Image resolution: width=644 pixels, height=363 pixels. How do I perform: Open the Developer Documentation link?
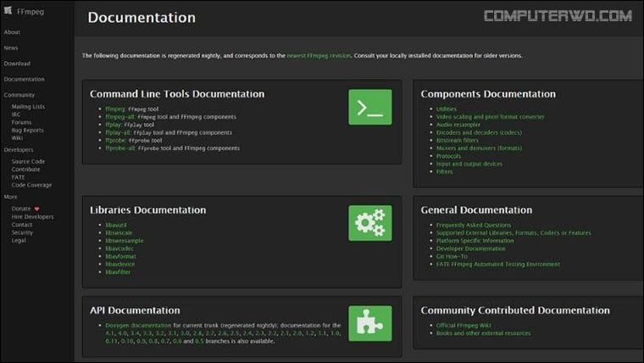[470, 249]
